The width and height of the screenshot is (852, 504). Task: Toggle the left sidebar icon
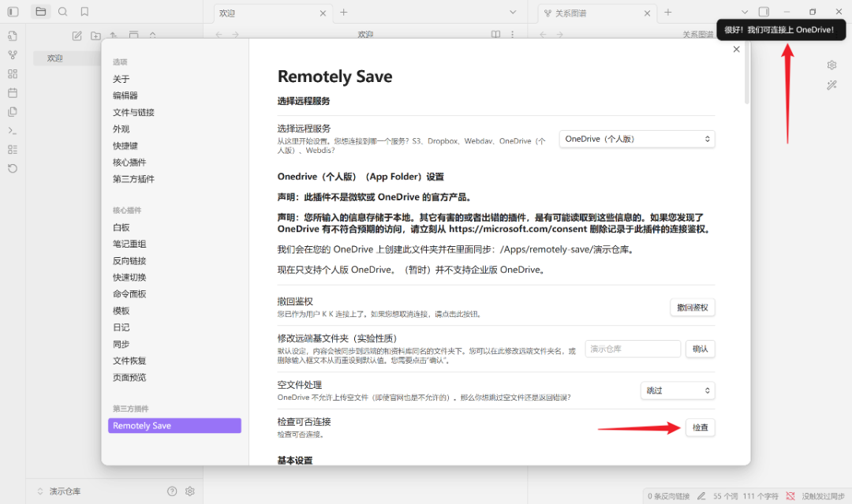click(13, 11)
